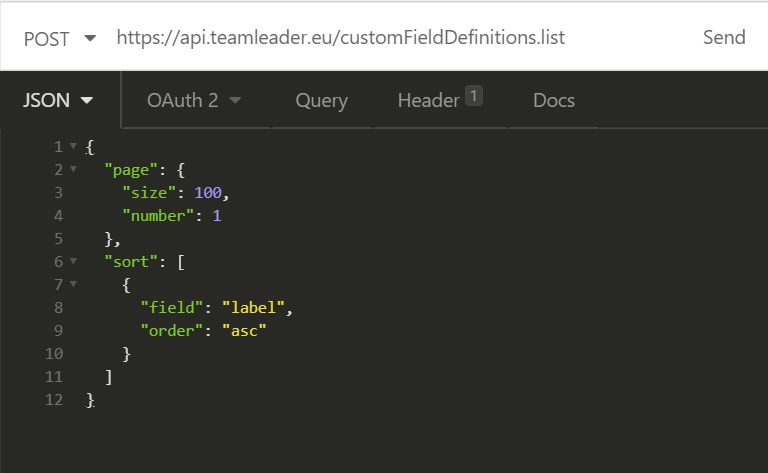This screenshot has width=768, height=473.
Task: Click line number 12 in the gutter
Action: point(54,400)
